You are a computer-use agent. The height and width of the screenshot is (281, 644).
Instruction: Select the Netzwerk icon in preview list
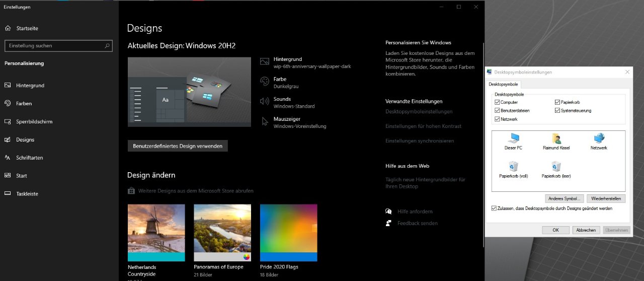[x=599, y=138]
